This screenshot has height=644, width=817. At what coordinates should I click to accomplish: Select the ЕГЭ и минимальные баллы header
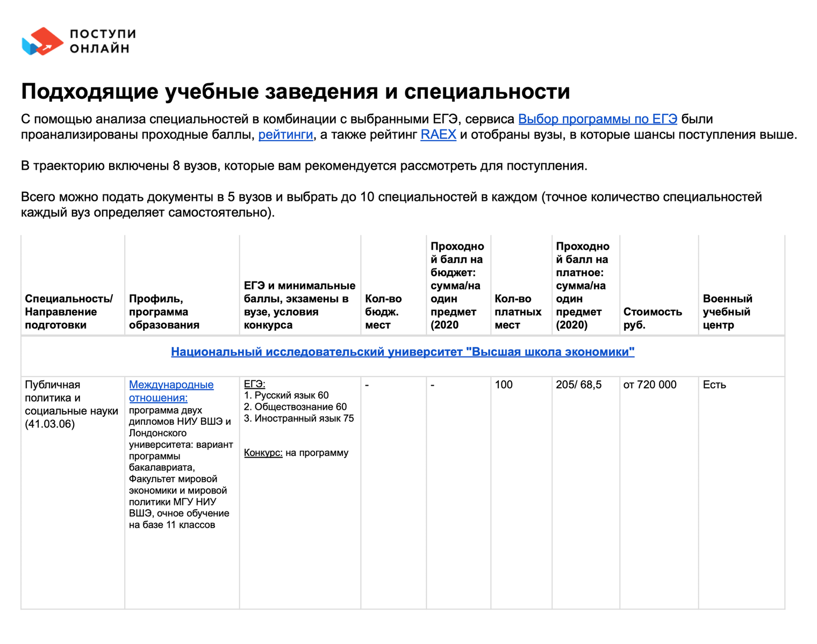[x=299, y=305]
